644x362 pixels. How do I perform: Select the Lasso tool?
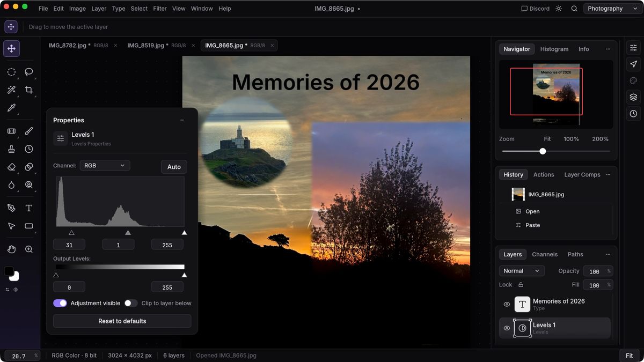point(29,72)
